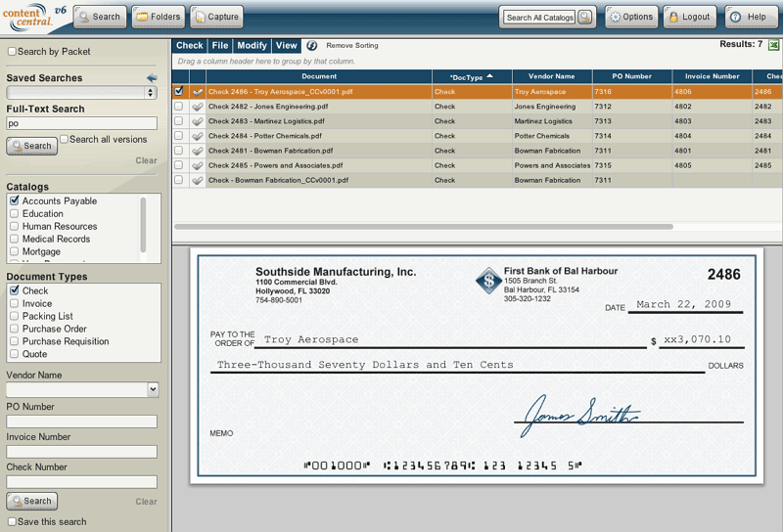Click the Check Number input field
This screenshot has height=532, width=783.
pos(82,482)
